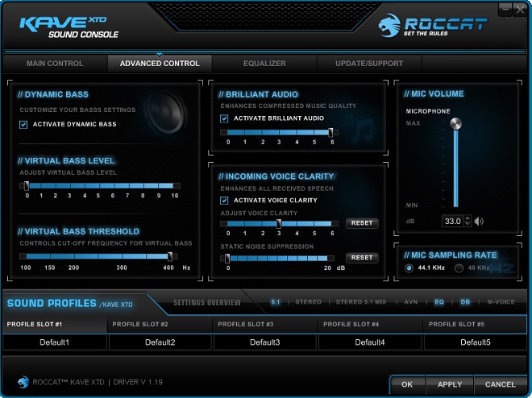Click Static Noise Suppression slider handle

coord(227,259)
